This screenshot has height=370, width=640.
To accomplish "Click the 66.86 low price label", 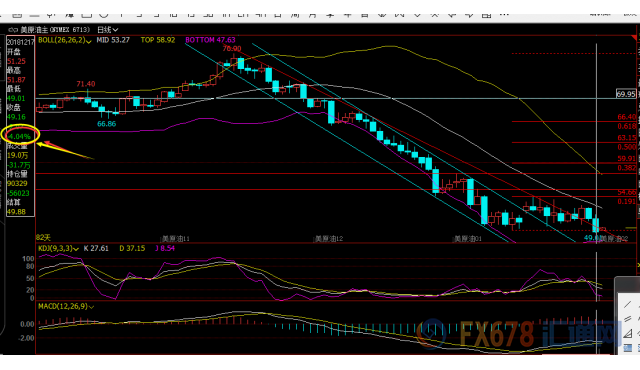I will [x=107, y=124].
